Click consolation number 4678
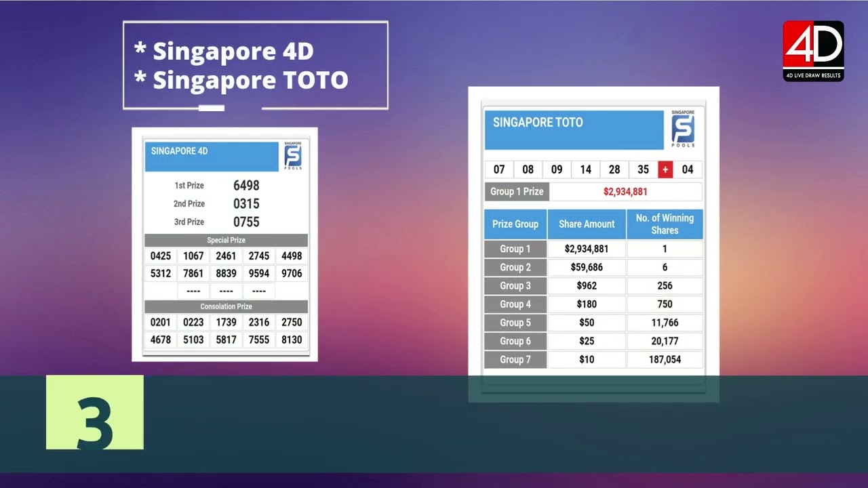This screenshot has height=488, width=868. click(x=161, y=340)
